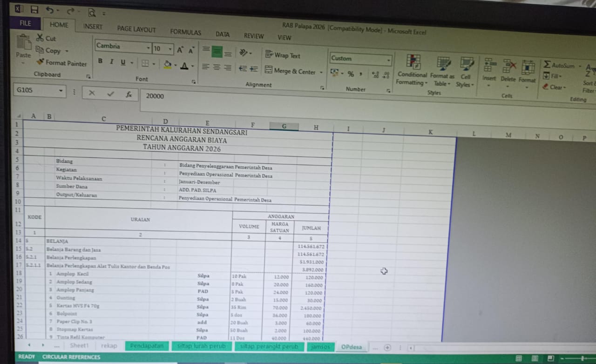Click the Format Painter brush
The height and width of the screenshot is (364, 596).
click(x=61, y=63)
